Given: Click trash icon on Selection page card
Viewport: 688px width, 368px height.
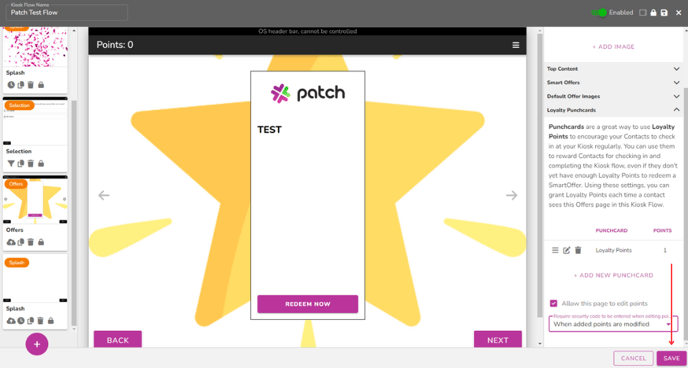Looking at the screenshot, I should coord(30,163).
